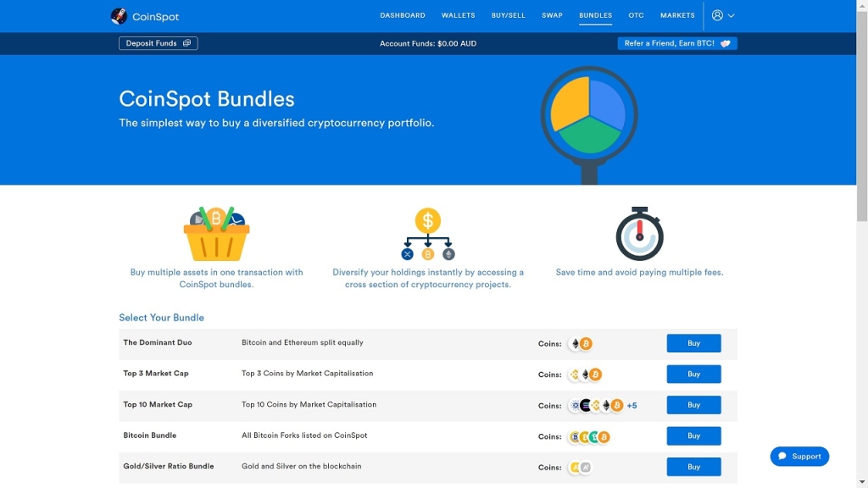Click 'Top 3 Market Cap' bundle name

point(156,374)
